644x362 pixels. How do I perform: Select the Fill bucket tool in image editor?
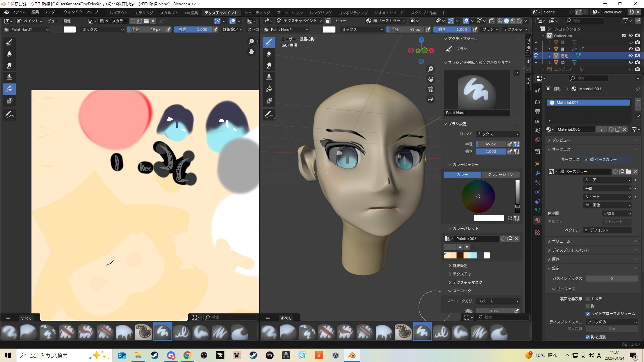click(x=9, y=89)
